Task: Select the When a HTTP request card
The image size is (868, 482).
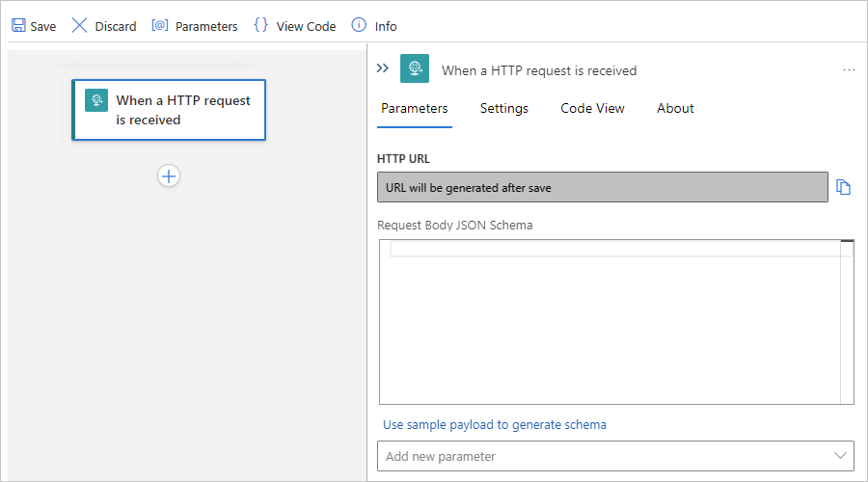Action: click(x=182, y=110)
